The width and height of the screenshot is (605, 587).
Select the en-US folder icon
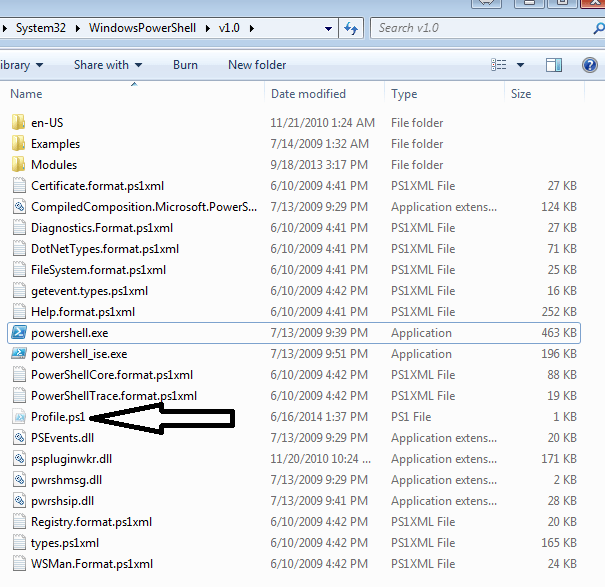[x=18, y=123]
